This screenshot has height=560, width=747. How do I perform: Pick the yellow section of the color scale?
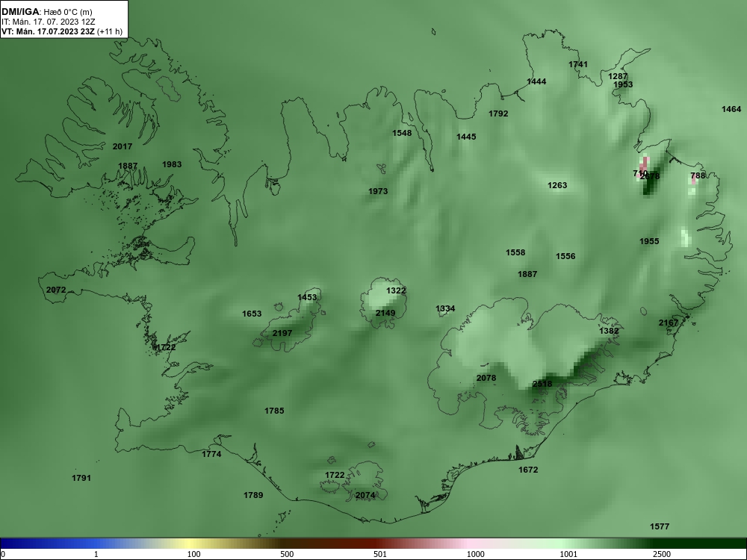pos(190,544)
